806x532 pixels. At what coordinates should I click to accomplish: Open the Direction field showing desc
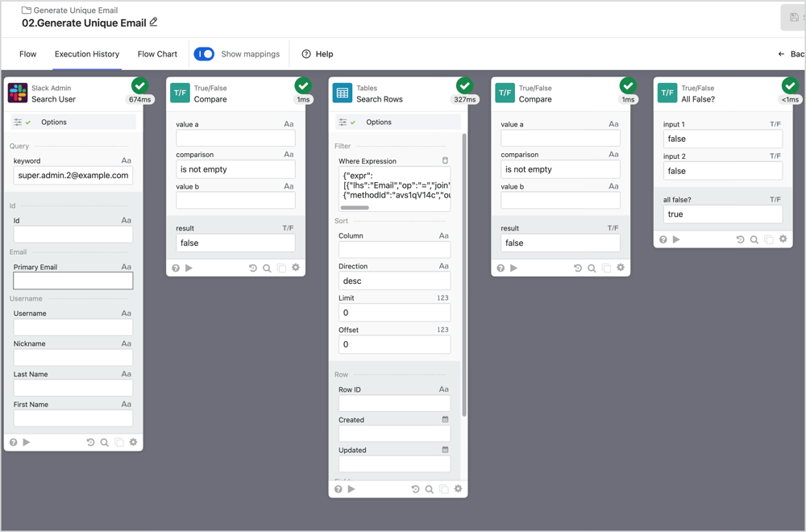click(x=394, y=281)
